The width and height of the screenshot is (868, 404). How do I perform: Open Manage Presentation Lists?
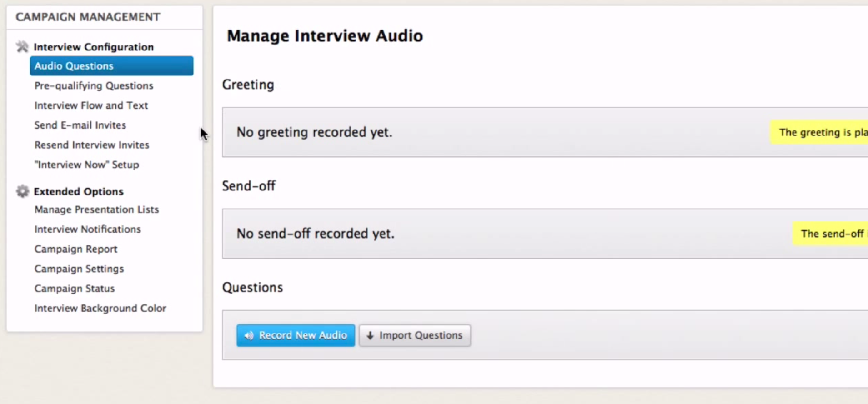[x=96, y=209]
